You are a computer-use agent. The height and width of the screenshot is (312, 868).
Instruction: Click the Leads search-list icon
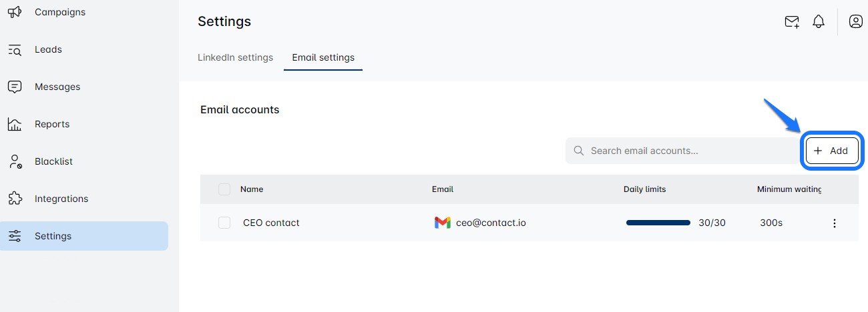[x=15, y=49]
